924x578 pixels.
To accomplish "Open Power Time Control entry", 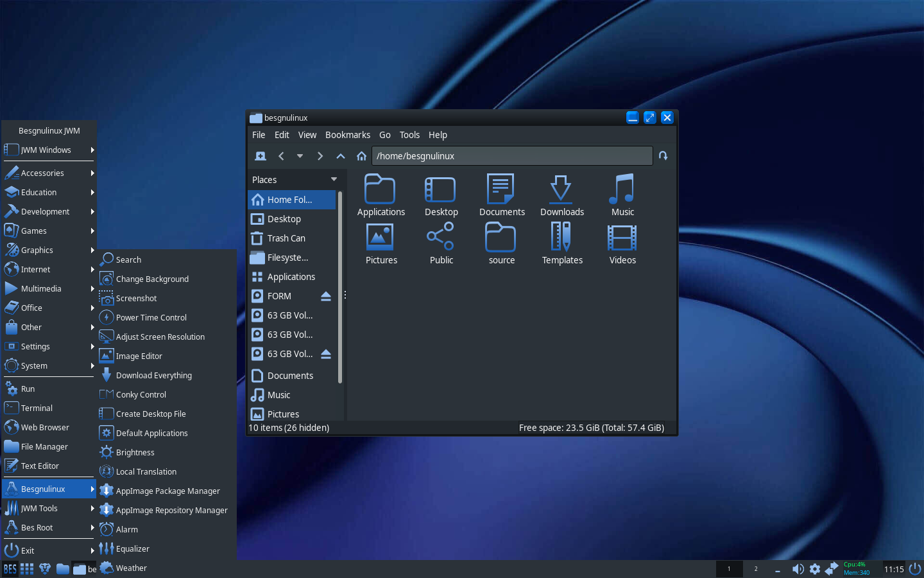I will point(167,317).
